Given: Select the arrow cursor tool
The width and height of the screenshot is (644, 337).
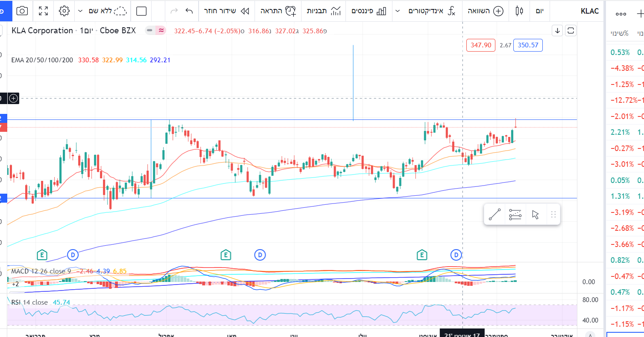Looking at the screenshot, I should coord(536,215).
